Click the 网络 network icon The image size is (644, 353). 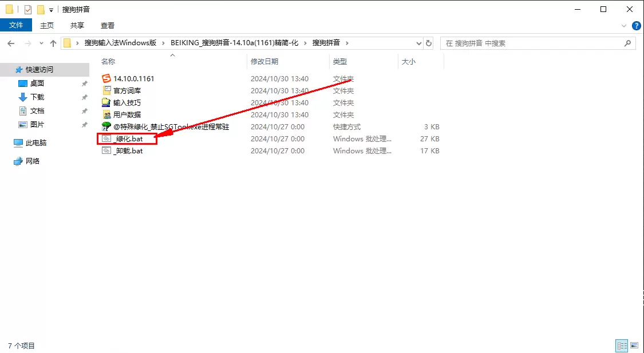[x=18, y=161]
